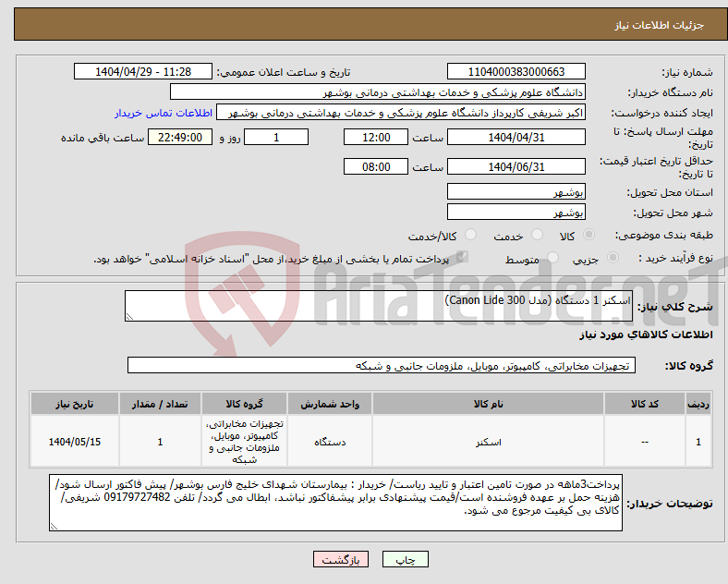Select the کالا radio button
The height and width of the screenshot is (584, 728).
588,235
